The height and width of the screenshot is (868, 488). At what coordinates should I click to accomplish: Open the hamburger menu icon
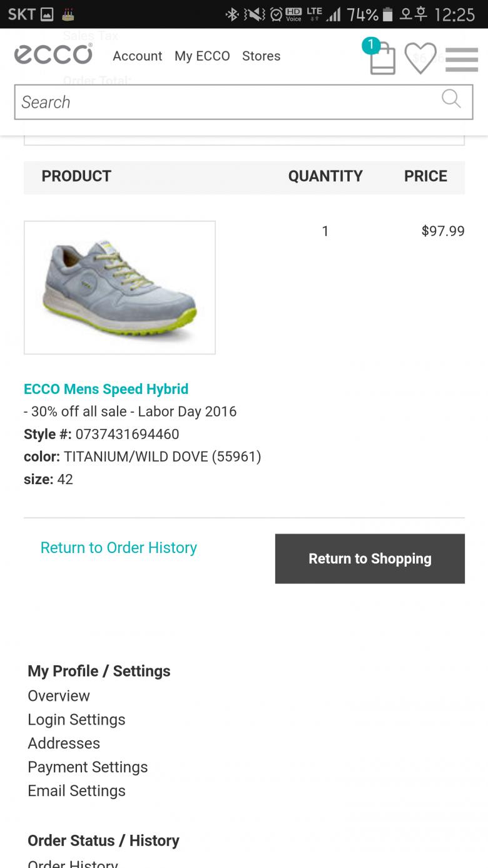[462, 59]
